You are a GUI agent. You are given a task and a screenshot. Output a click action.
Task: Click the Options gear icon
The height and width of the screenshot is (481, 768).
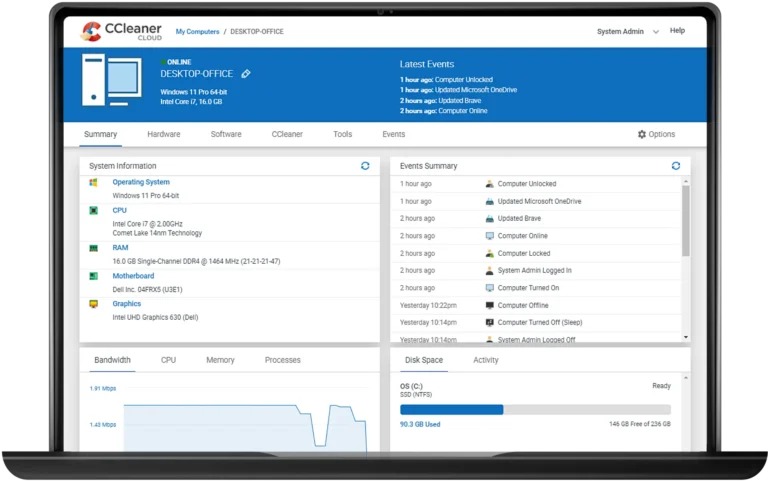point(642,134)
